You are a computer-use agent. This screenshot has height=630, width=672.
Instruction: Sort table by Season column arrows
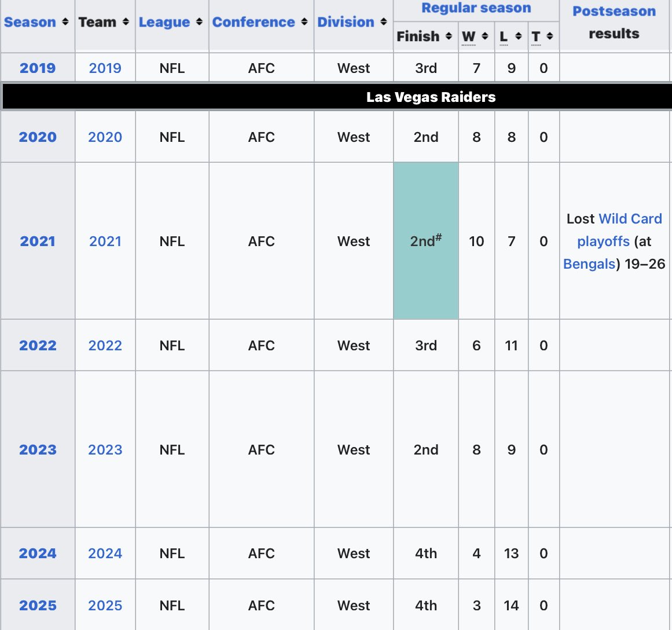[x=65, y=21]
